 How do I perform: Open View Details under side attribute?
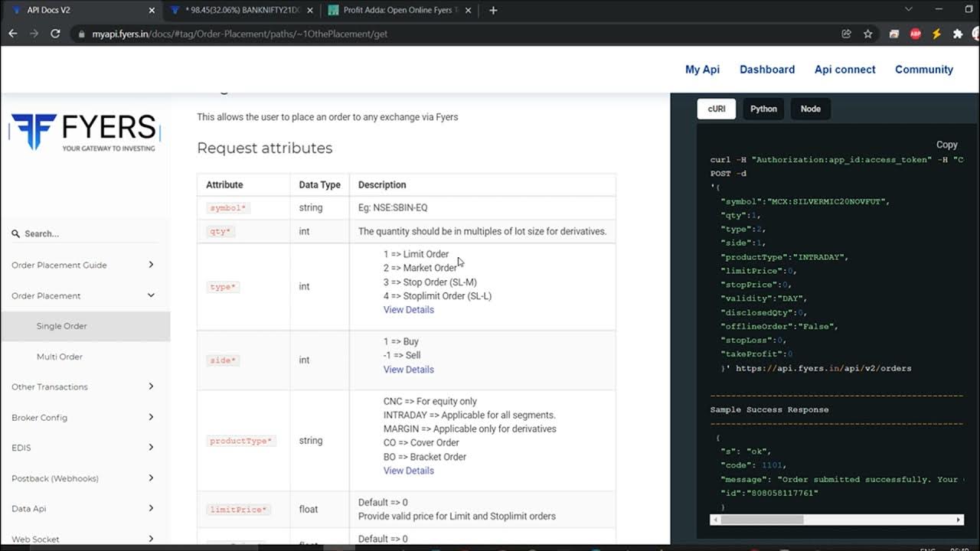408,370
